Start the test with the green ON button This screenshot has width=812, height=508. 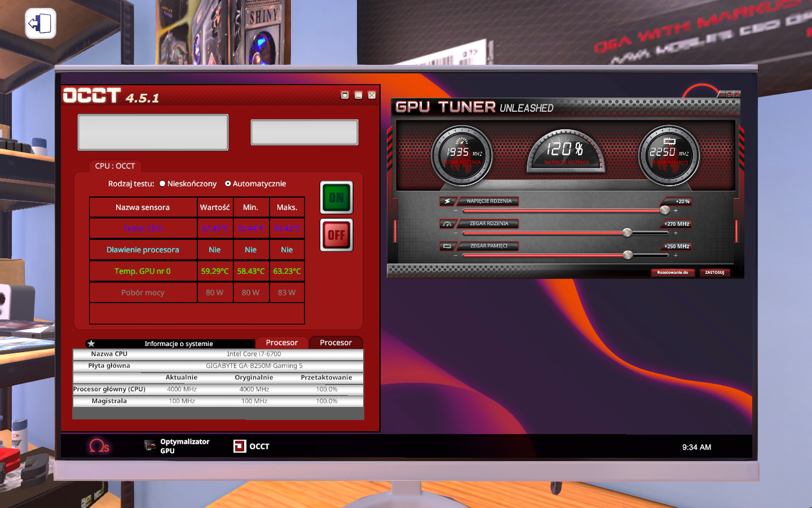[x=337, y=198]
